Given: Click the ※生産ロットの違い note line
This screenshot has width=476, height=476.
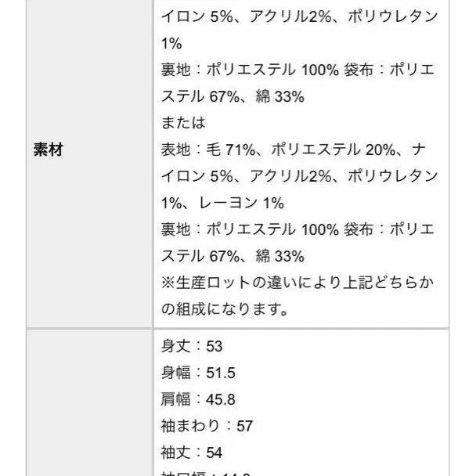Looking at the screenshot, I should [x=297, y=283].
